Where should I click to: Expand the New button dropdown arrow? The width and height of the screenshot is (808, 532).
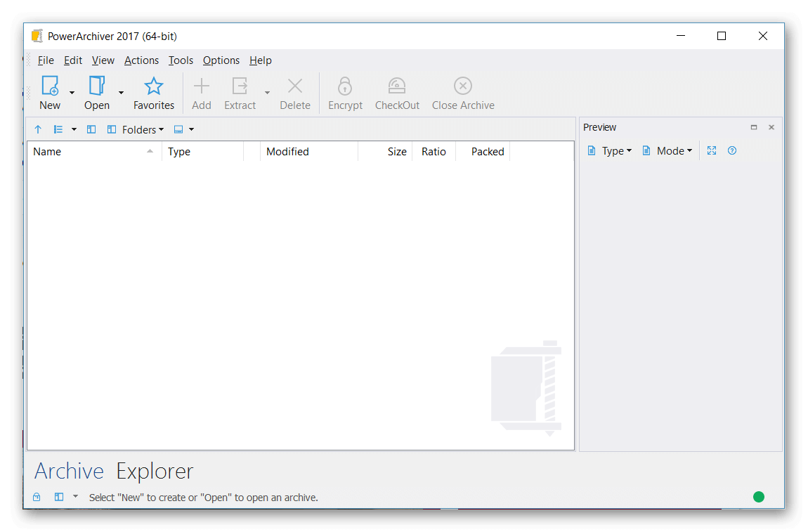pyautogui.click(x=72, y=93)
